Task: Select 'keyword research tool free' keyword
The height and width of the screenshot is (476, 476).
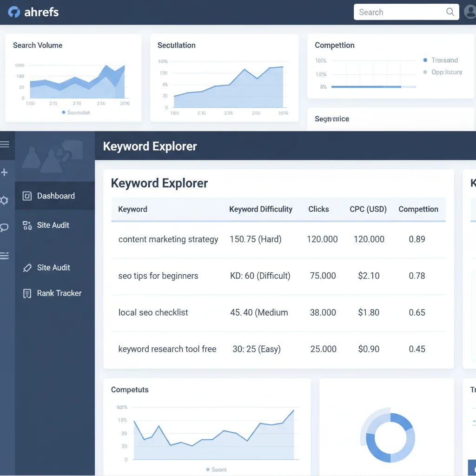Action: pos(167,349)
